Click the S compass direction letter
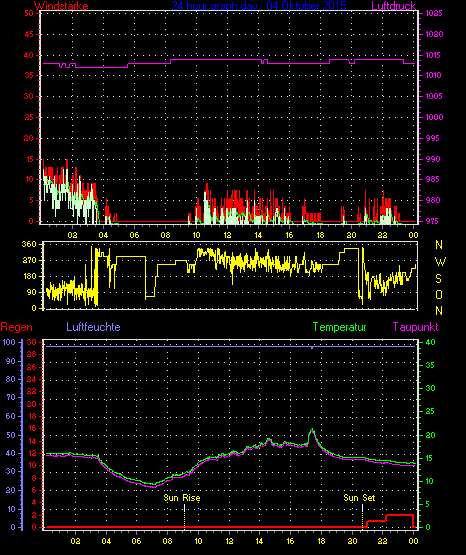The width and height of the screenshot is (466, 555). tap(439, 279)
